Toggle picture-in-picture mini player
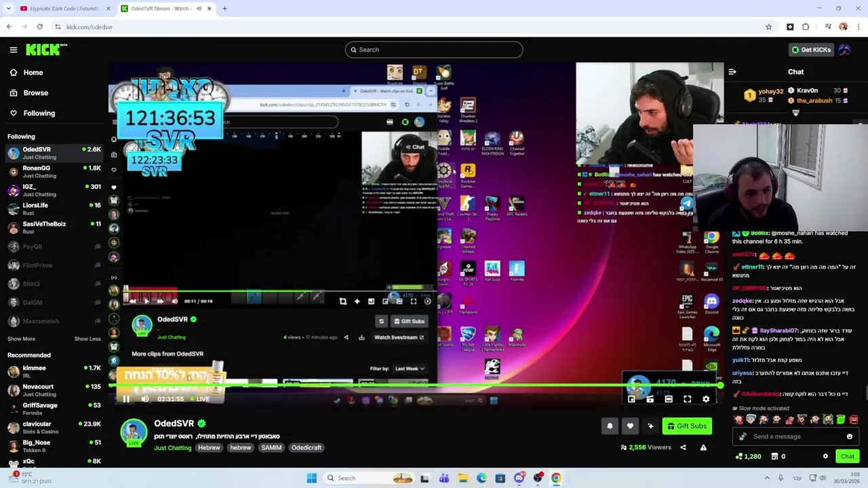 (631, 399)
